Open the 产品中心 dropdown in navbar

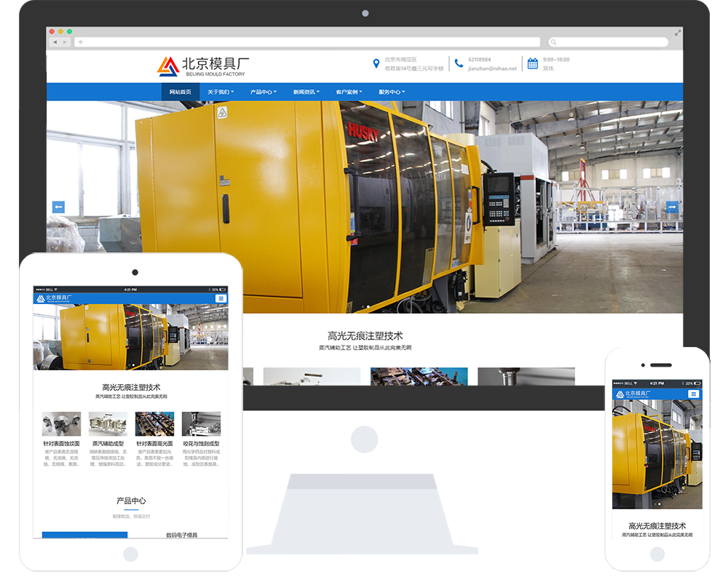[x=264, y=92]
